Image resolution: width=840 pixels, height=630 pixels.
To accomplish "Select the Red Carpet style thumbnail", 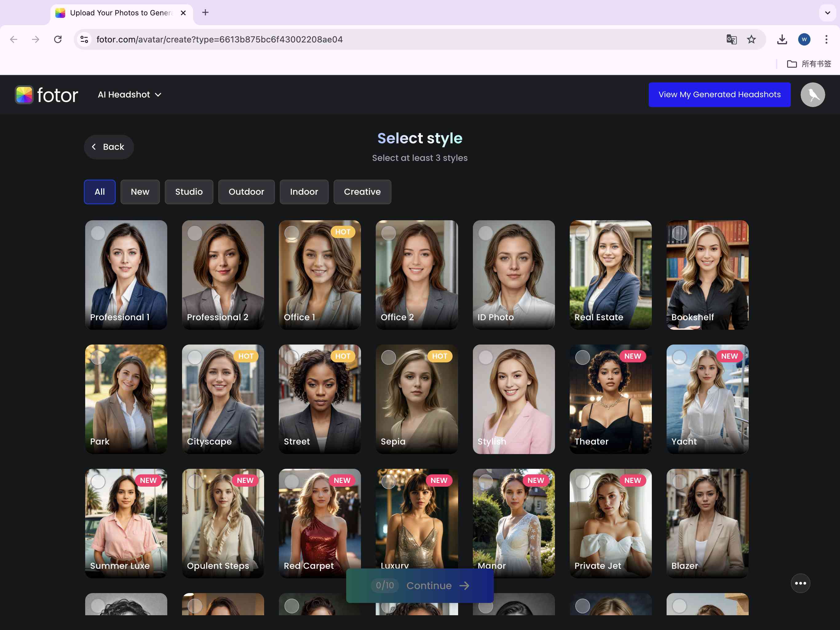I will (x=320, y=524).
